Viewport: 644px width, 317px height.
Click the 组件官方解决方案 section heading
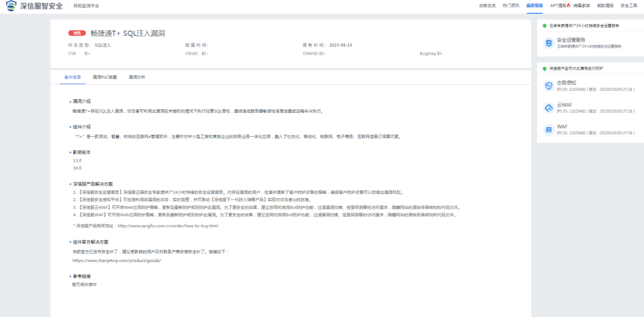91,242
